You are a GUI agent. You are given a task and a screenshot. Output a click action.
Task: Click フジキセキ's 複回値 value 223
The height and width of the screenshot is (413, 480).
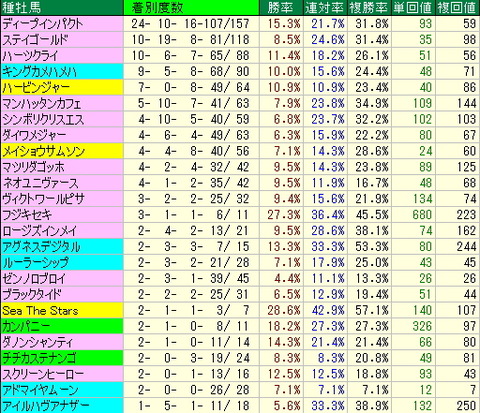[466, 215]
